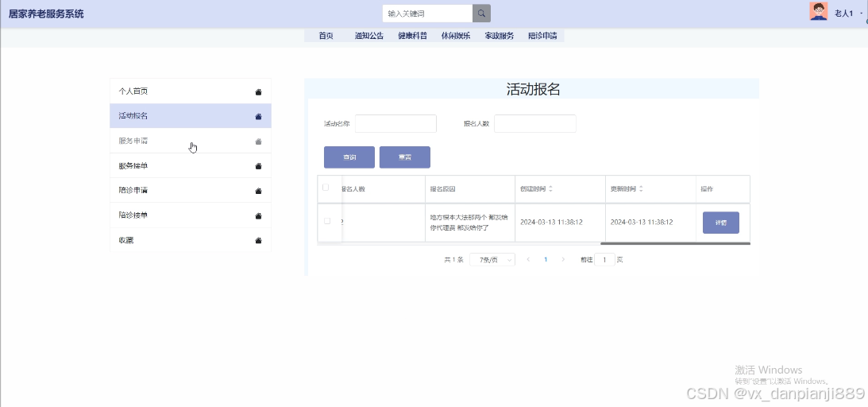
Task: Select page number 1 in pagination
Action: tap(546, 259)
